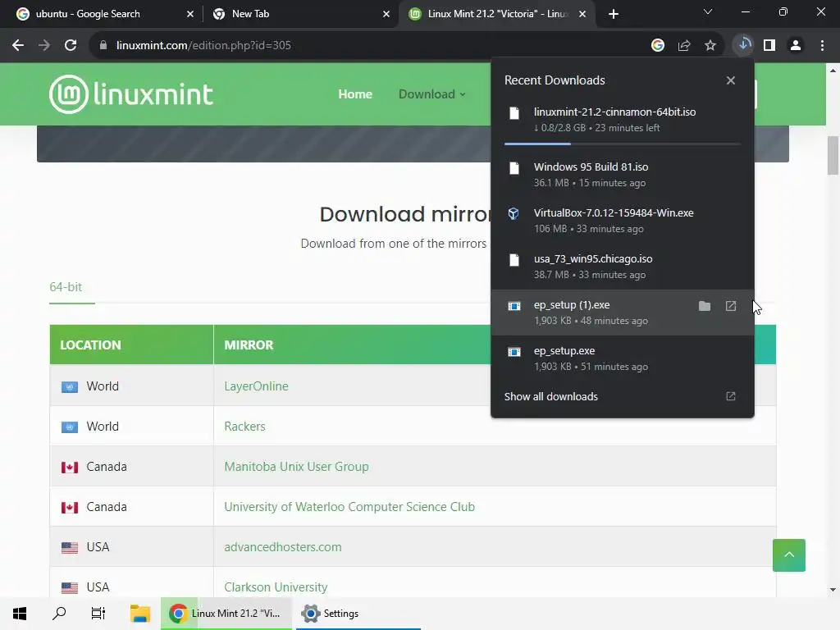This screenshot has width=840, height=630.
Task: Click ep_setup.exe download entry
Action: [623, 359]
